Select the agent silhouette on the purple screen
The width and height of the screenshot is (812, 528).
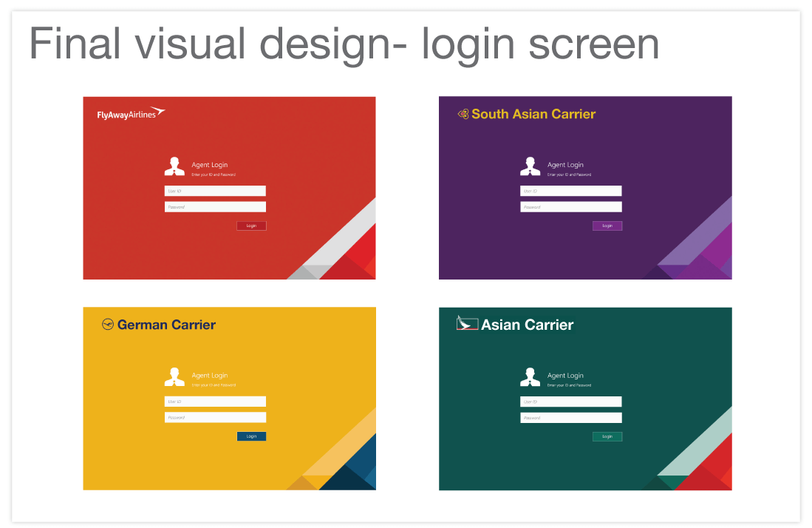pyautogui.click(x=530, y=164)
